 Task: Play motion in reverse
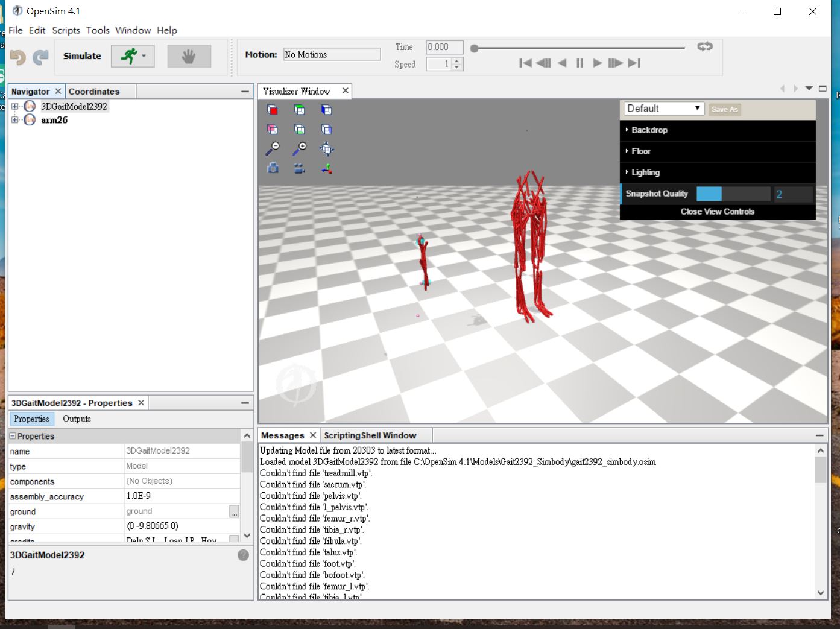[562, 63]
